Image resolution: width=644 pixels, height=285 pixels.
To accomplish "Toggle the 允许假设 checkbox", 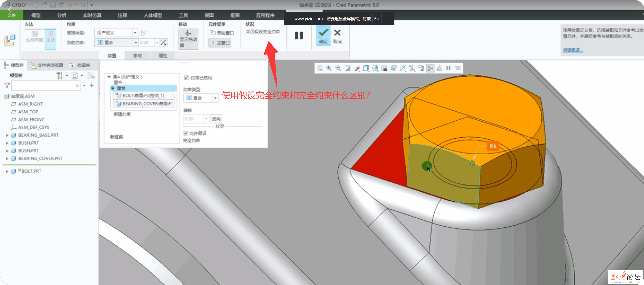I will (x=186, y=133).
